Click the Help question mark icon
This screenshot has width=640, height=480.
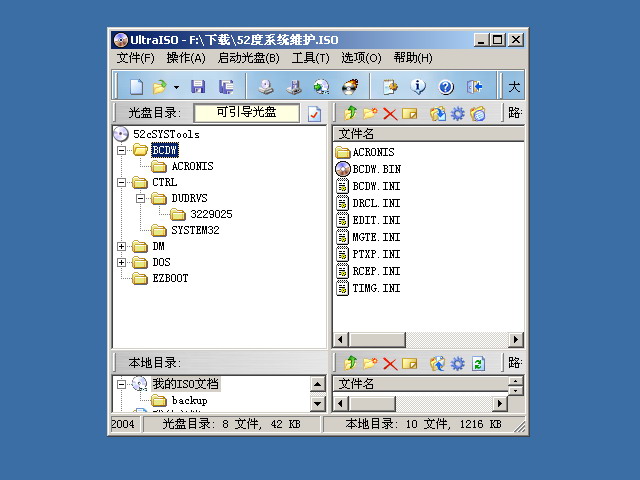tap(446, 87)
